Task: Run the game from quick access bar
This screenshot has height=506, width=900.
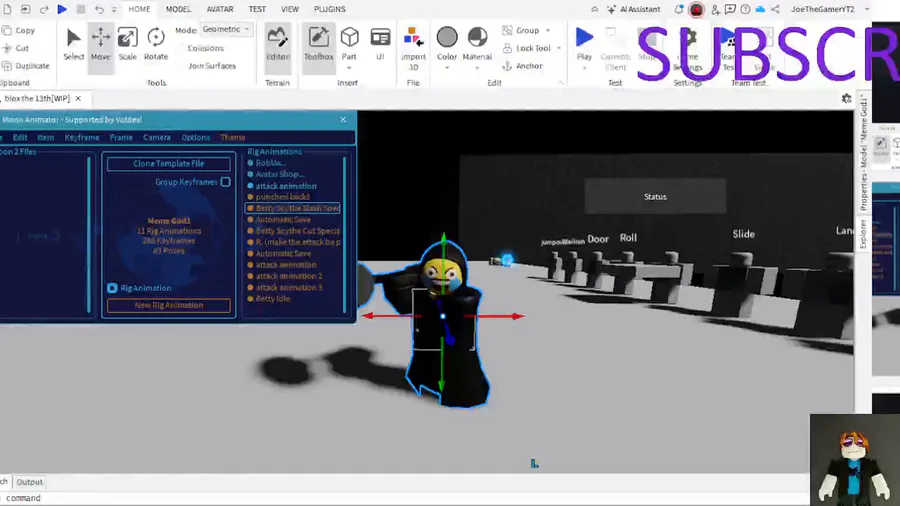Action: point(62,9)
